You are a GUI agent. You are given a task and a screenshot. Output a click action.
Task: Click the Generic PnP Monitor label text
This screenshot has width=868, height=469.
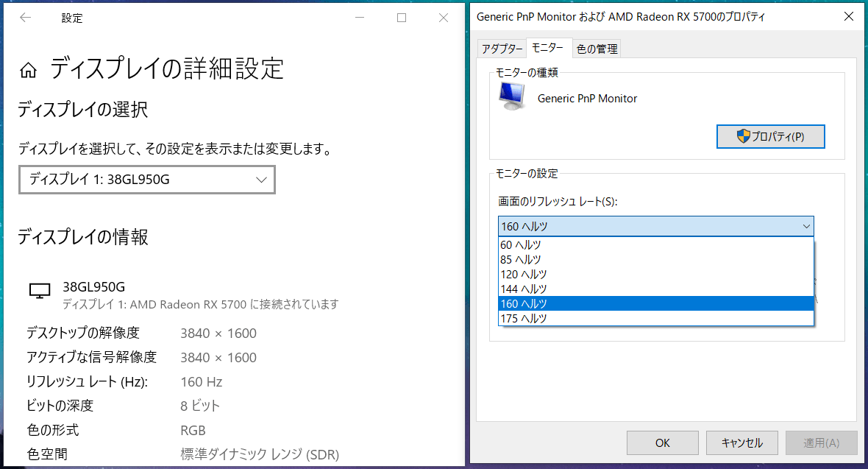tap(587, 99)
